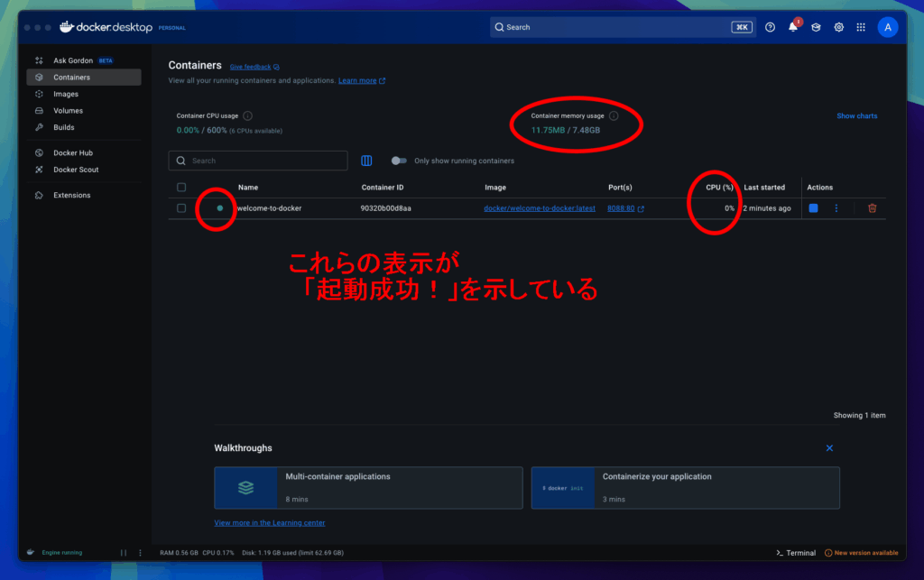Screen dimensions: 924x580
Task: Click the Disk usage status entry
Action: pyautogui.click(x=293, y=553)
